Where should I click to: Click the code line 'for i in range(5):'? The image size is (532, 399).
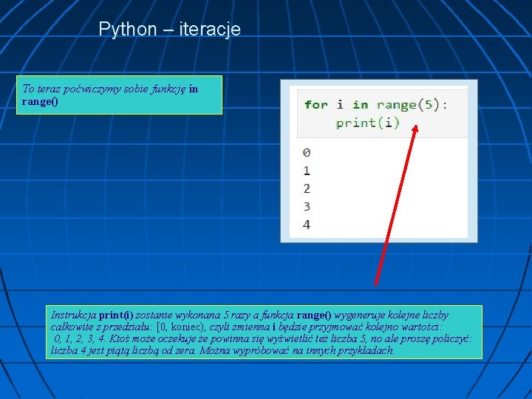[376, 105]
